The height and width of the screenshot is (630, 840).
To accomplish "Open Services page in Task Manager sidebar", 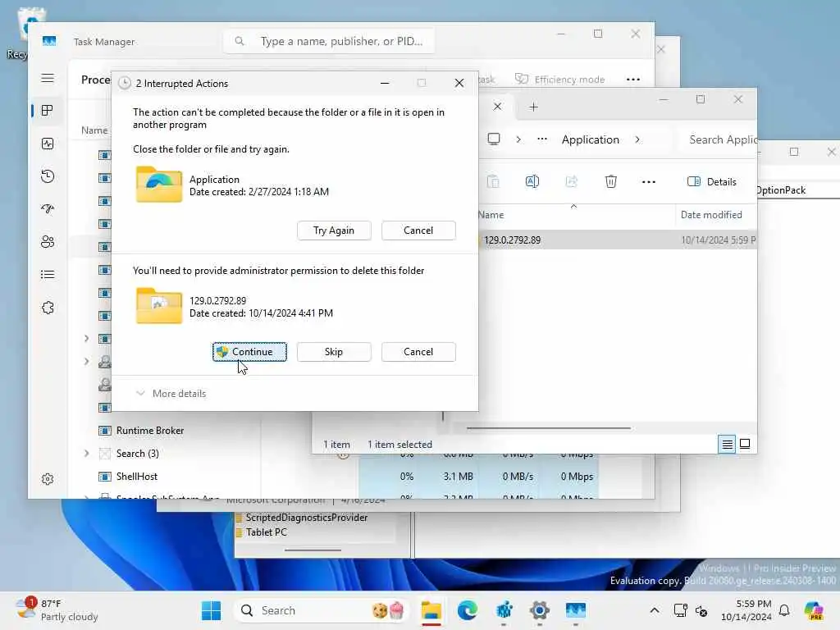I will pos(48,308).
